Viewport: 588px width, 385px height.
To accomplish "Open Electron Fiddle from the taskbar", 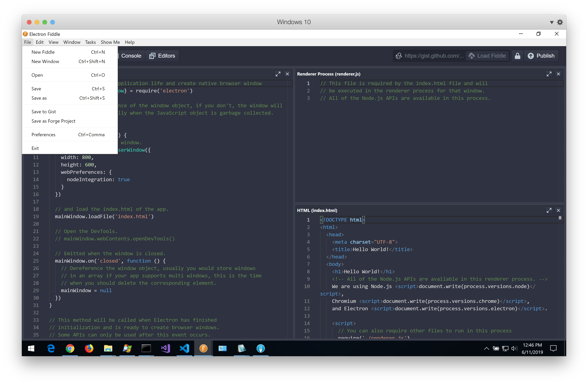I will coord(203,349).
